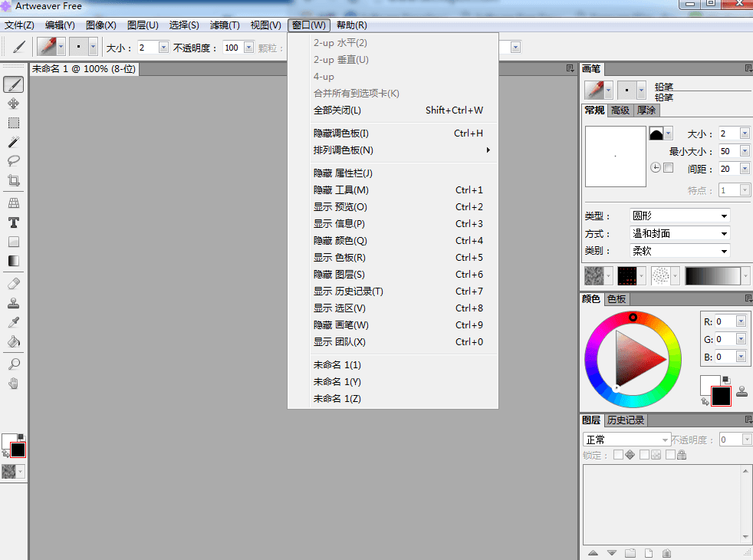Create a new layer group folder

tap(630, 553)
